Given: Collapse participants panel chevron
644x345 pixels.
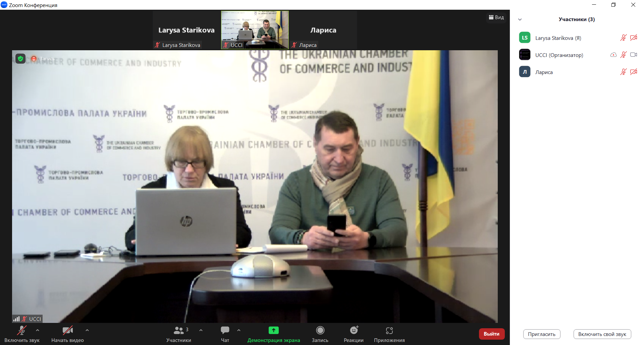Looking at the screenshot, I should coord(520,19).
